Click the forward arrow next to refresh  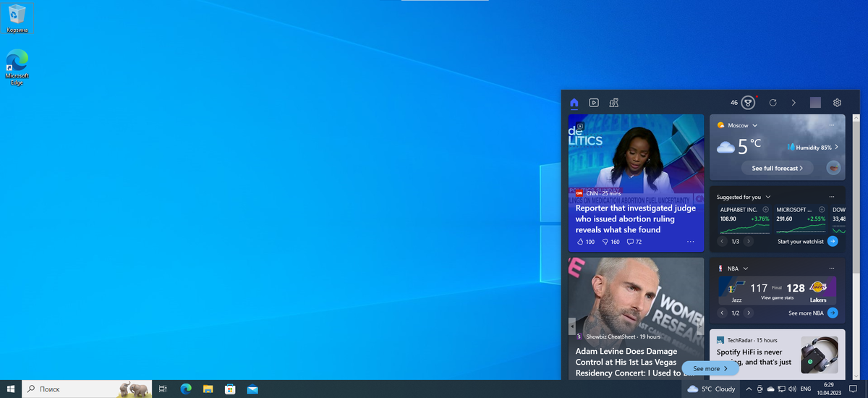click(x=793, y=103)
